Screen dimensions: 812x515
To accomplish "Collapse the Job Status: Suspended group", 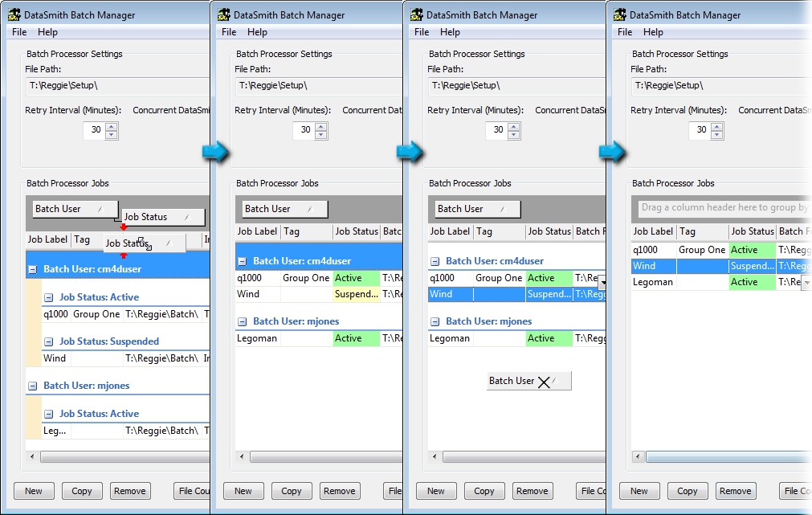I will point(48,341).
